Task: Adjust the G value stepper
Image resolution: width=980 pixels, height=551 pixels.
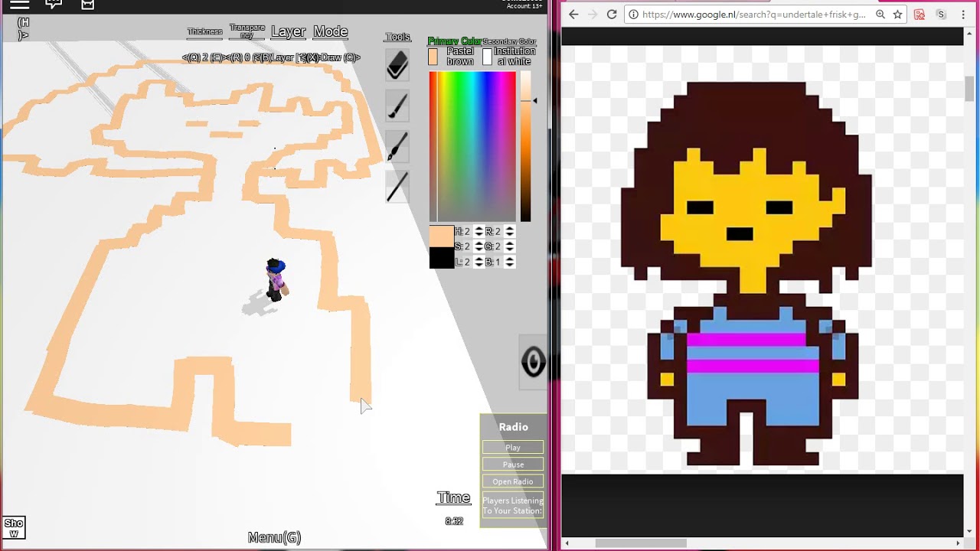Action: click(x=509, y=246)
